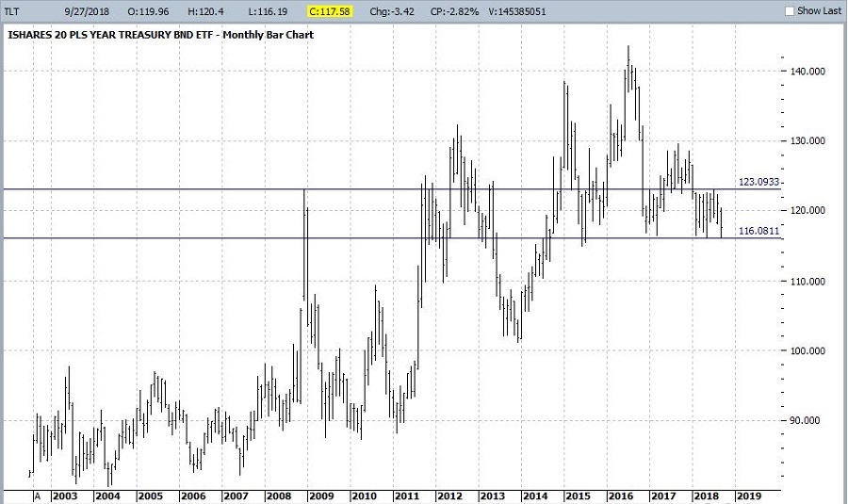Click the 2010 year label
The image size is (848, 504).
[364, 496]
